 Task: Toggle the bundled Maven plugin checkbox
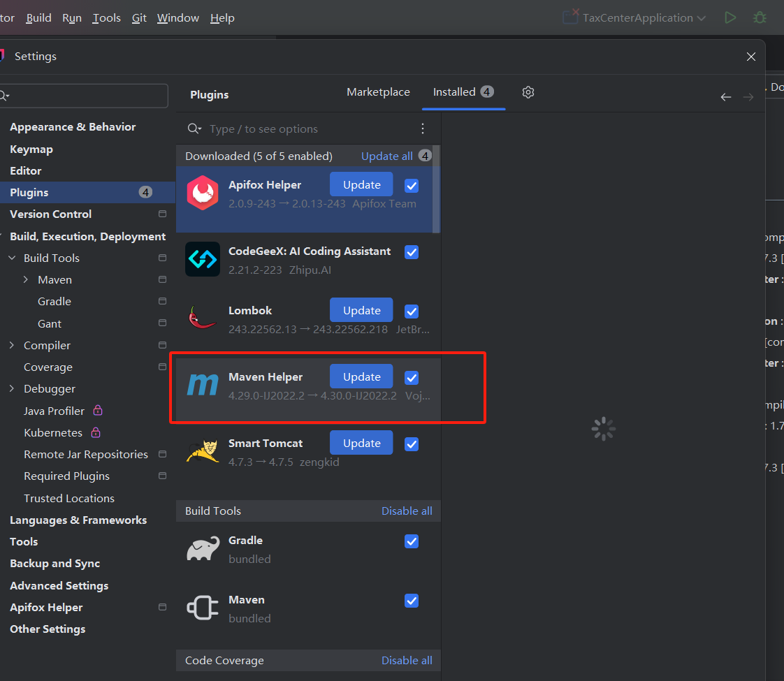click(x=412, y=601)
